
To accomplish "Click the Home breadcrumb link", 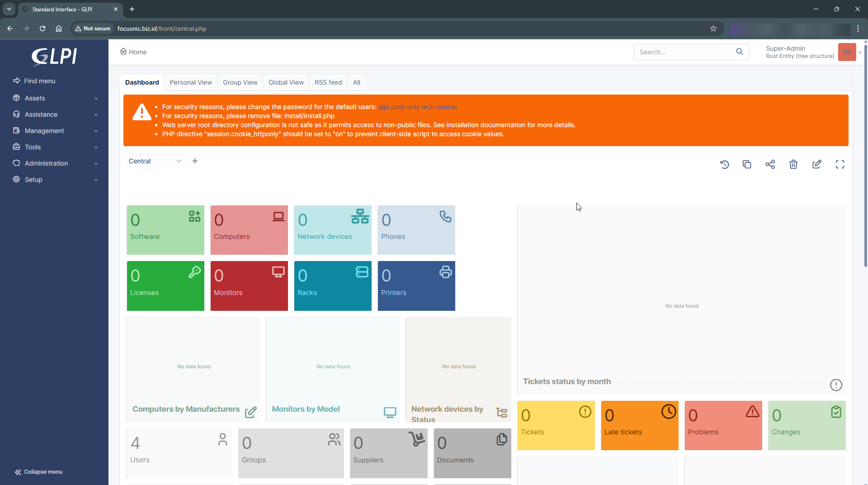I will click(133, 52).
